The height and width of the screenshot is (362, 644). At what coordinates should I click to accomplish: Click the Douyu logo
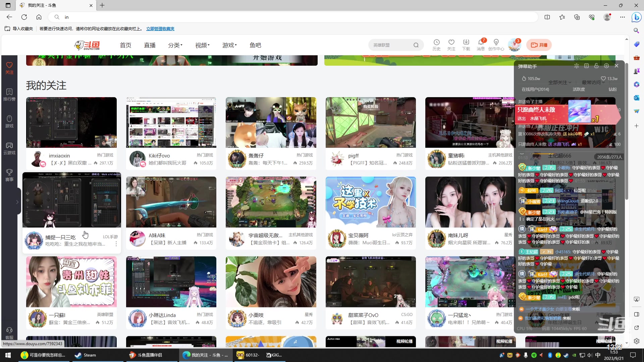87,45
